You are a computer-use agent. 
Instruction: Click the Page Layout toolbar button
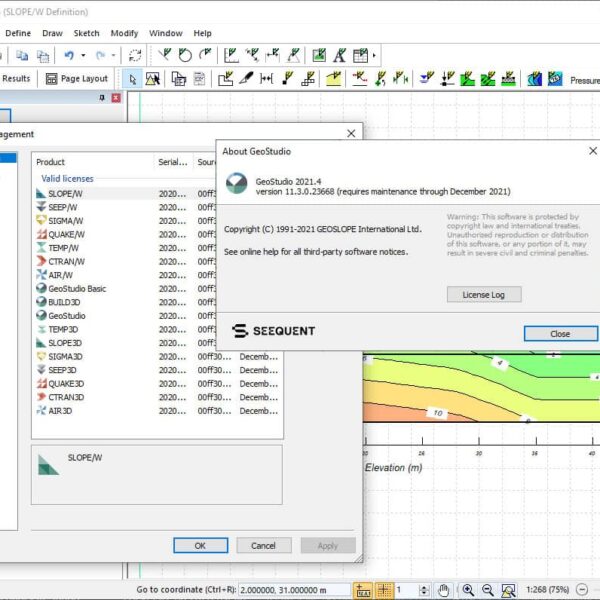pyautogui.click(x=77, y=78)
